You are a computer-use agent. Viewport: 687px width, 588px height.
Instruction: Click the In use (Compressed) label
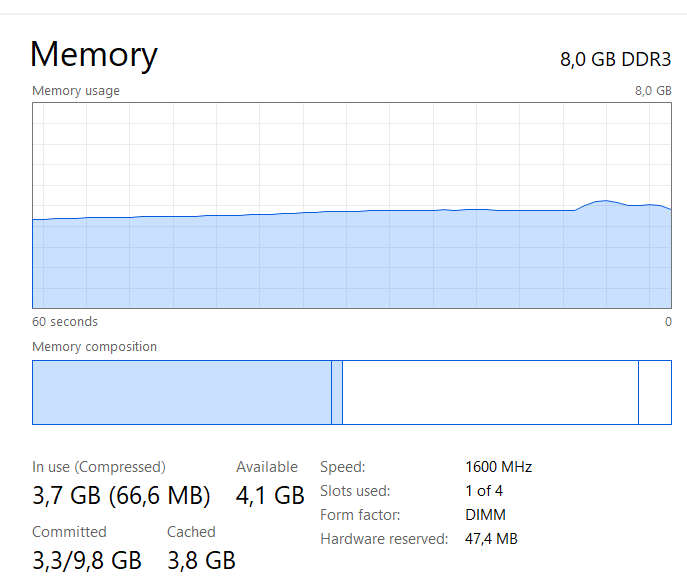point(99,467)
